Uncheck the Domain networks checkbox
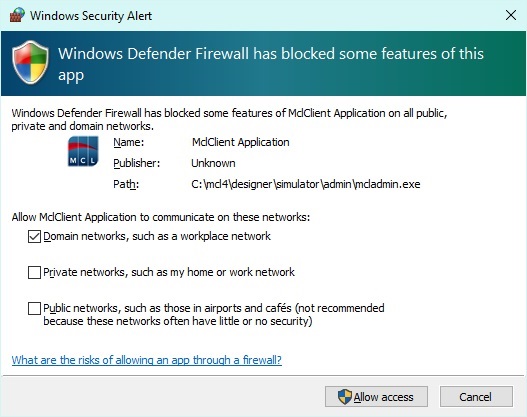This screenshot has height=417, width=527. [34, 237]
